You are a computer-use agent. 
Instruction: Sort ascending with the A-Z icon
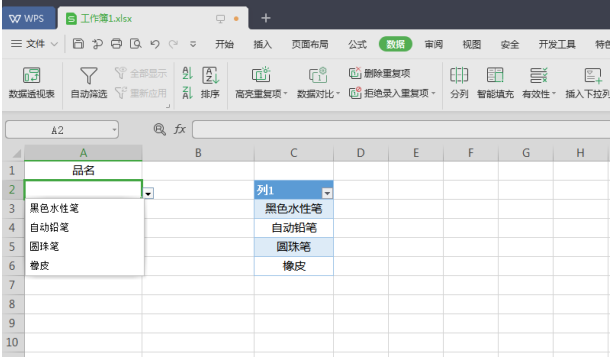(188, 73)
